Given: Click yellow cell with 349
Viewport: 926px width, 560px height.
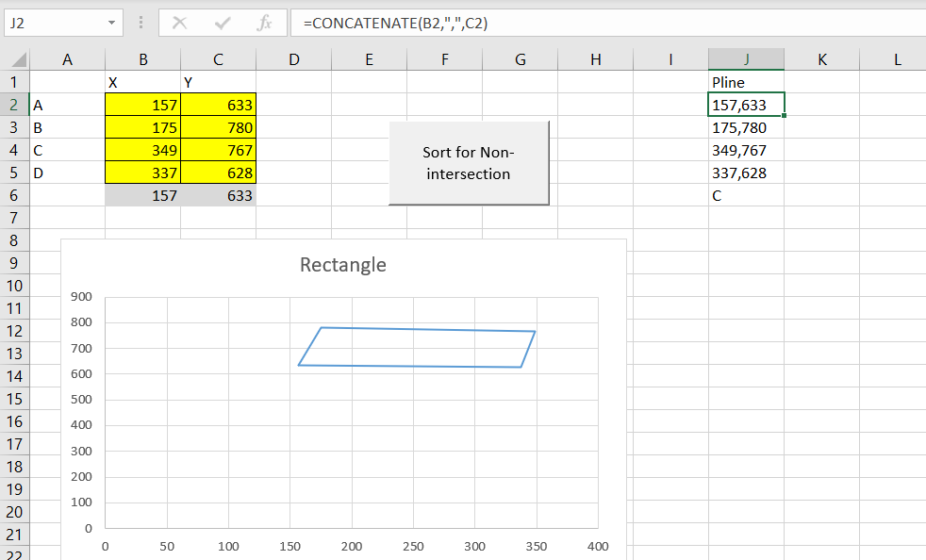Looking at the screenshot, I should (143, 150).
